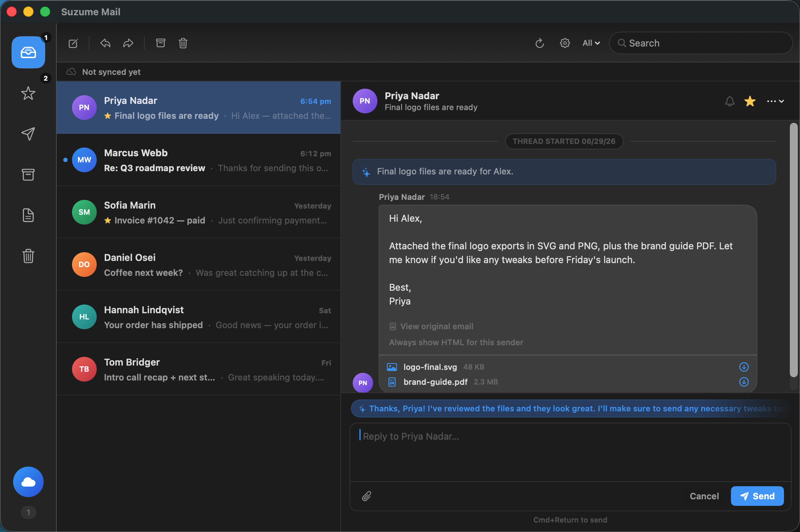Open Tom Bridger's intro call recap email
The image size is (800, 532).
point(199,369)
